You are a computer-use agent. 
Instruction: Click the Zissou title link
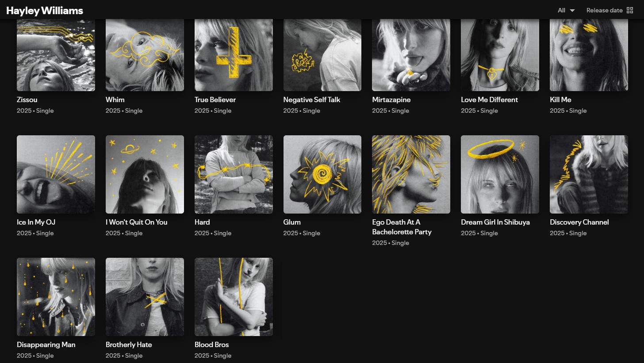27,99
